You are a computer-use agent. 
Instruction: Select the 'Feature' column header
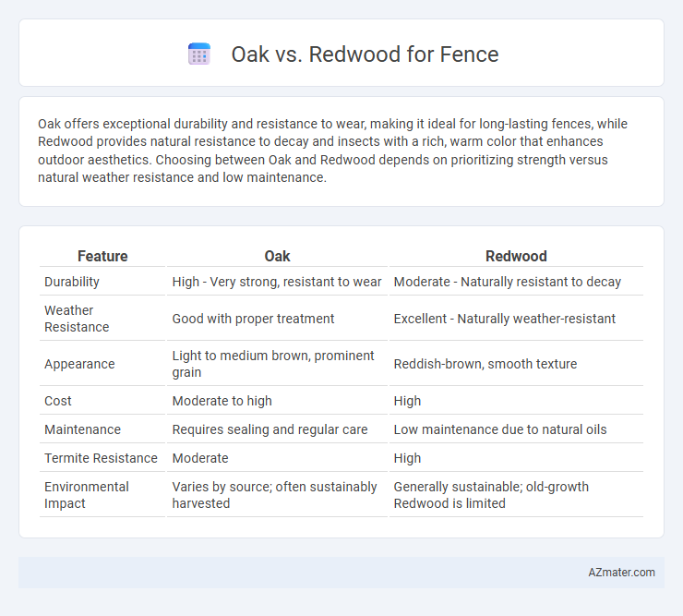coord(102,256)
